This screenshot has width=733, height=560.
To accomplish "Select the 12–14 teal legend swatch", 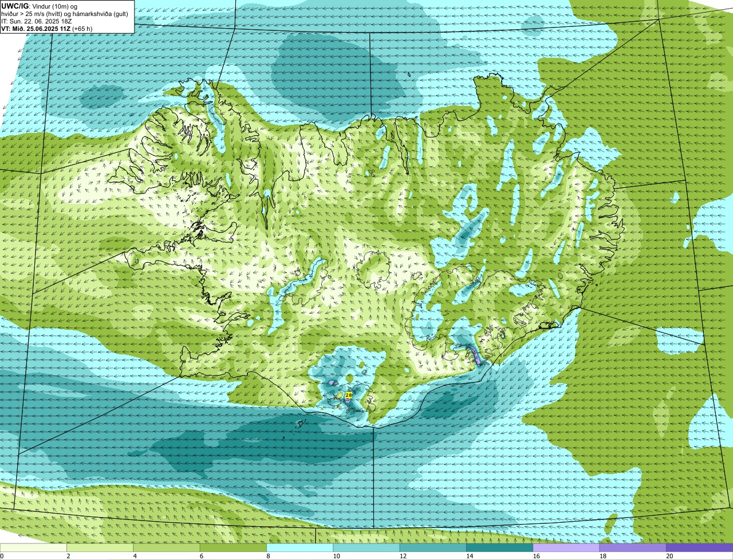I will (433, 548).
